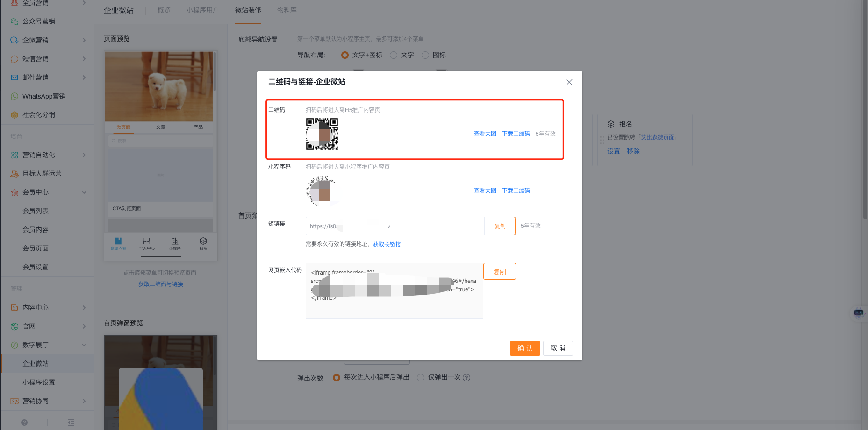Click 获取二维码与链接 link under preview
This screenshot has height=430, width=868.
pyautogui.click(x=161, y=284)
